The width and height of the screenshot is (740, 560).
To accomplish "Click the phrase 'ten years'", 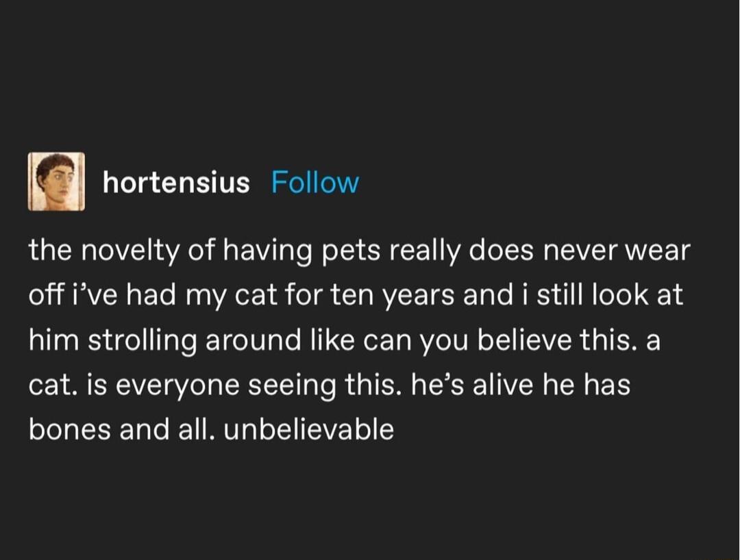I will [x=394, y=294].
